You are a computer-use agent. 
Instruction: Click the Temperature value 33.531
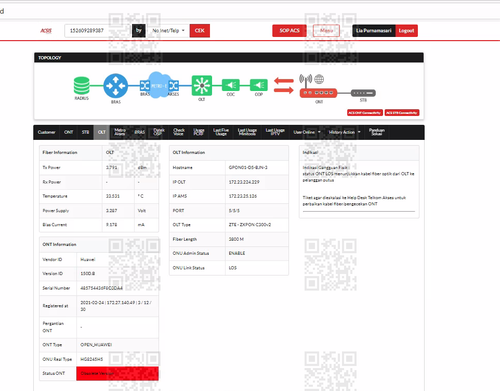point(113,196)
